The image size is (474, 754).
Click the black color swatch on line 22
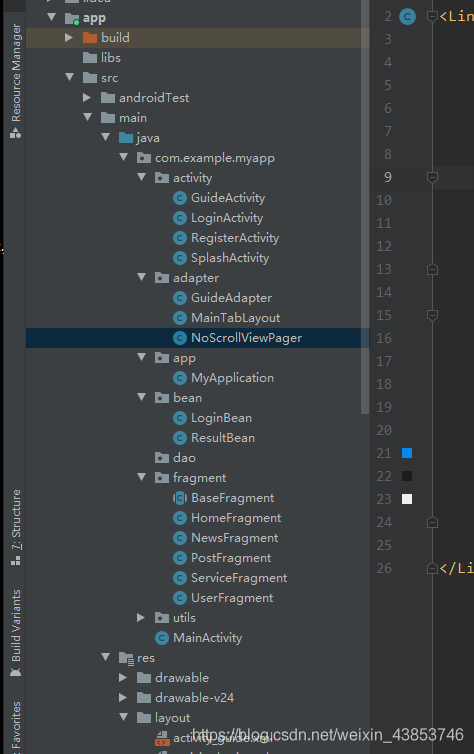pos(407,476)
